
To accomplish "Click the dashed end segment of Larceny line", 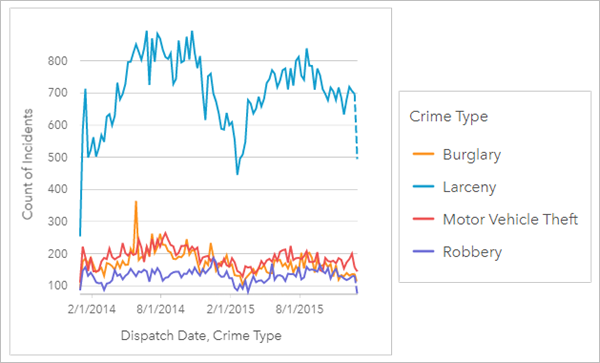I will coord(356,126).
